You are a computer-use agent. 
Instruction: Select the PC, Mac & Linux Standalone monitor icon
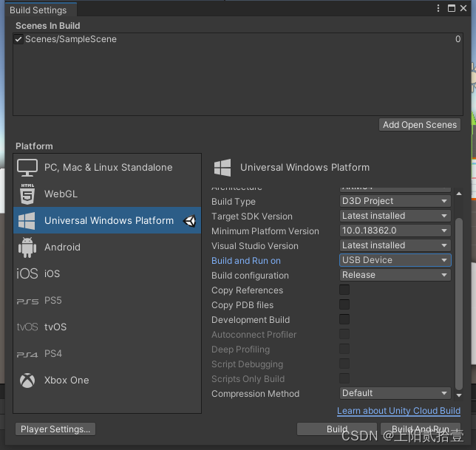pyautogui.click(x=27, y=168)
